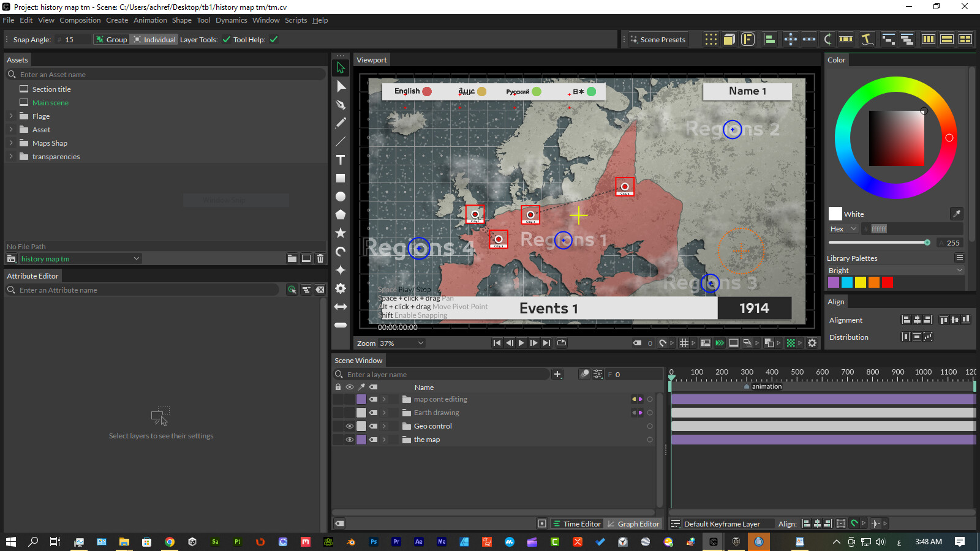This screenshot has width=980, height=551.
Task: Open the Animation menu
Action: 150,20
